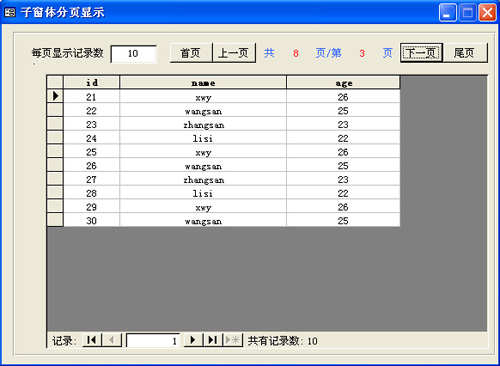Click the previous record arrow
500x366 pixels.
point(112,340)
